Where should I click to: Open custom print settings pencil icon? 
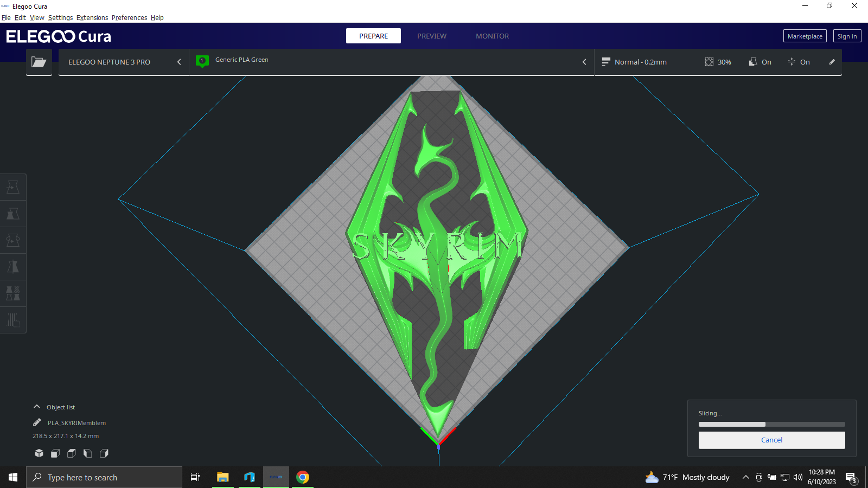pos(832,62)
